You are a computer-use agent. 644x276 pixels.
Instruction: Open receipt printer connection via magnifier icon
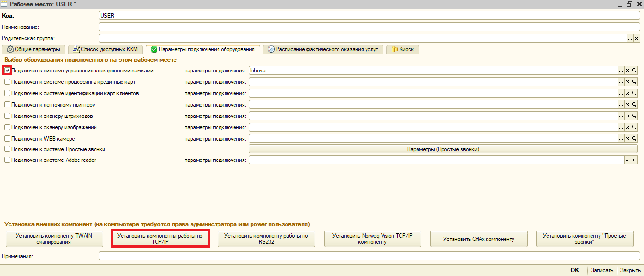pos(635,105)
